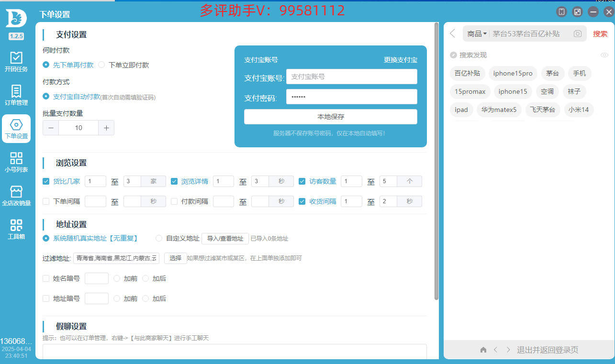The width and height of the screenshot is (615, 364).
Task: Expand the 商品 dropdown in search bar
Action: click(477, 33)
